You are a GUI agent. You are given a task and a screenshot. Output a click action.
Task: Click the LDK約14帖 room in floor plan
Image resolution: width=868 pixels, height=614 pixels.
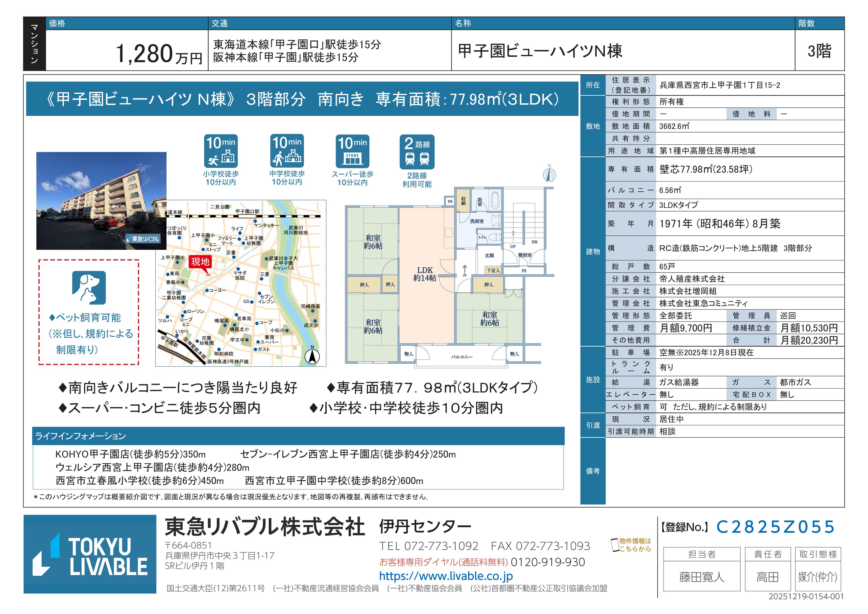point(425,274)
